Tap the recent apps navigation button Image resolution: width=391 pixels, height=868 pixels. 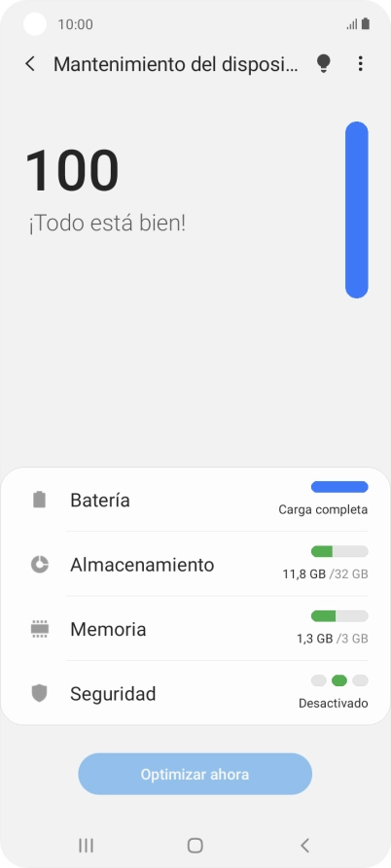coord(86,846)
